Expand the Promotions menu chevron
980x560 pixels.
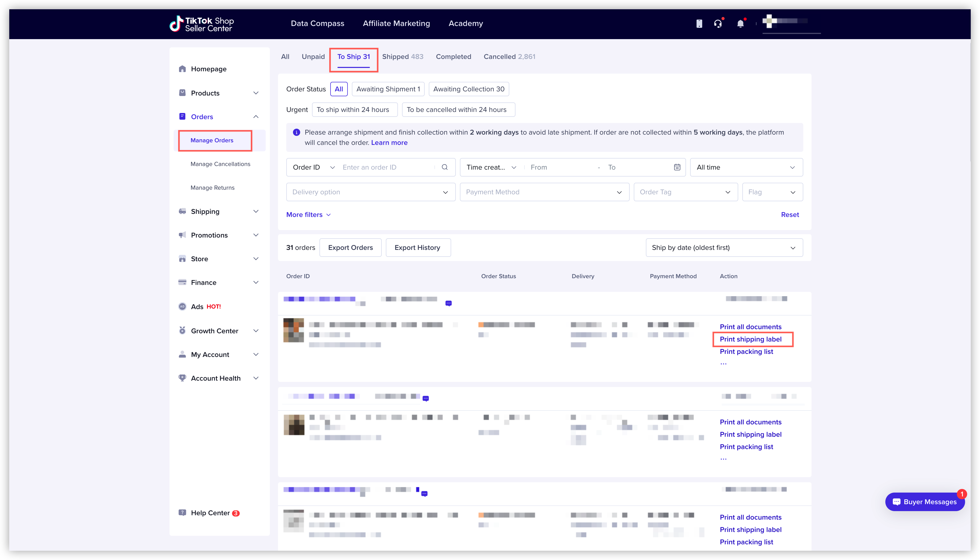click(256, 235)
